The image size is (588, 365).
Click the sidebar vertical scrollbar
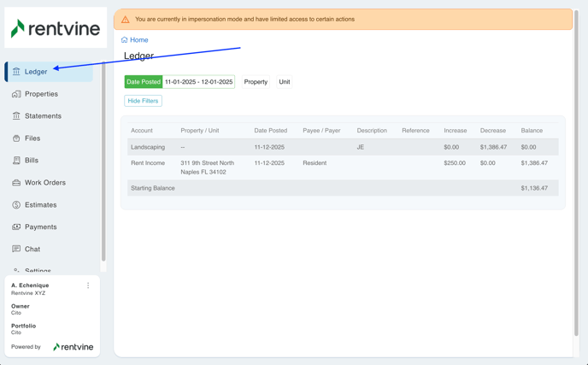pyautogui.click(x=103, y=162)
